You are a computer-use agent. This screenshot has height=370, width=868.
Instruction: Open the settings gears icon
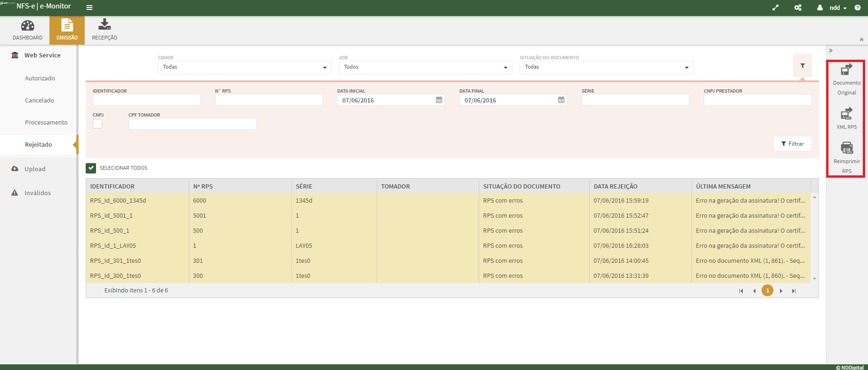pos(798,8)
